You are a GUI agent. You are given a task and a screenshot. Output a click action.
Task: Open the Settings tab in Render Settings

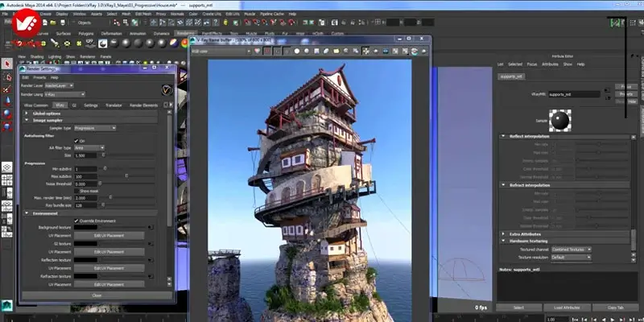[91, 105]
